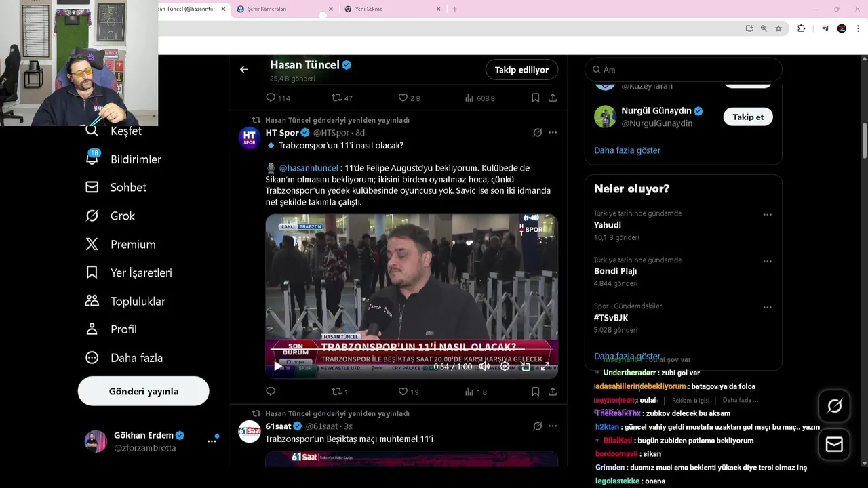868x488 pixels.
Task: Play the HT Spor video
Action: [277, 366]
